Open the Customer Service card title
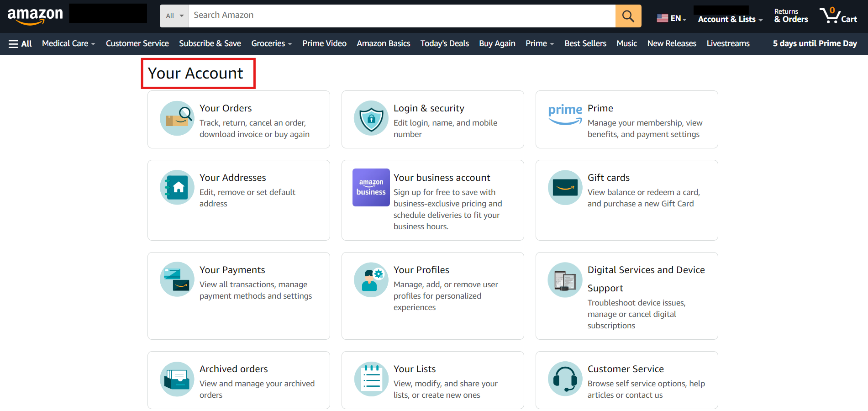The height and width of the screenshot is (411, 868). click(x=626, y=369)
